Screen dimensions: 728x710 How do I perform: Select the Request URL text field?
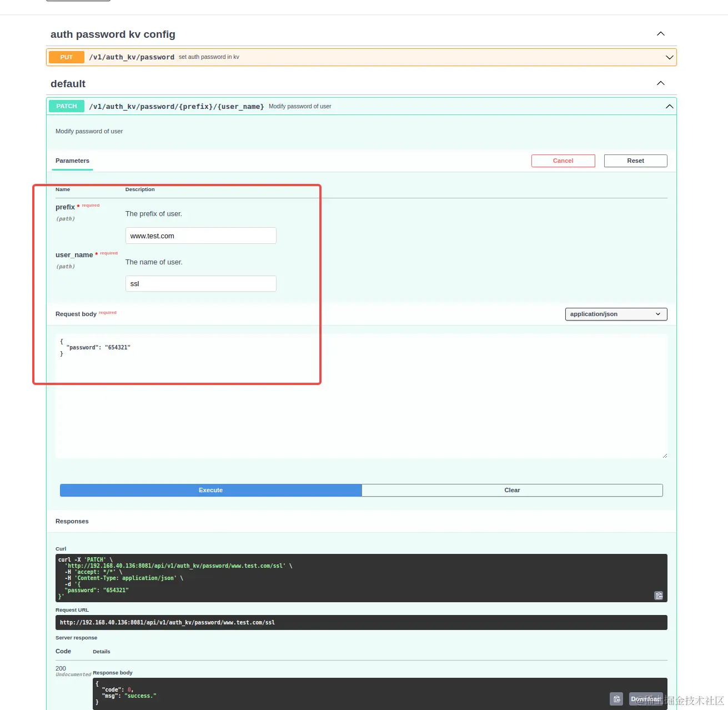pos(362,622)
